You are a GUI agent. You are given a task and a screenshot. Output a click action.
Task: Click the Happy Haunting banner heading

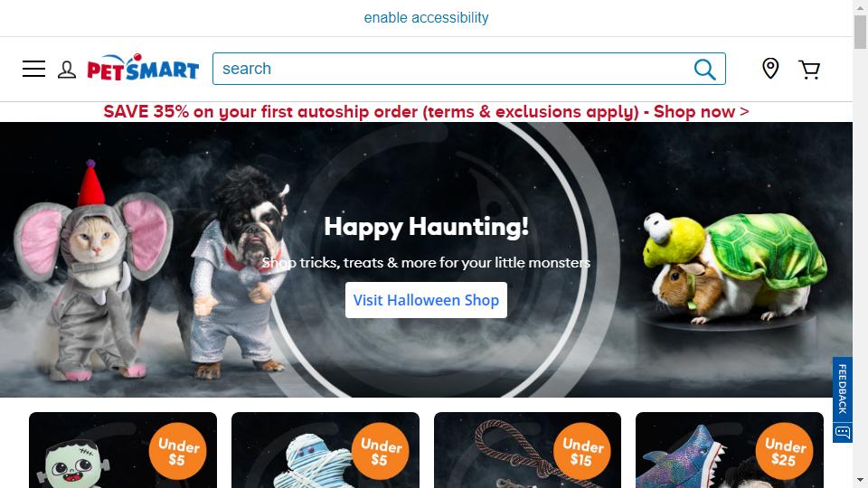click(426, 226)
